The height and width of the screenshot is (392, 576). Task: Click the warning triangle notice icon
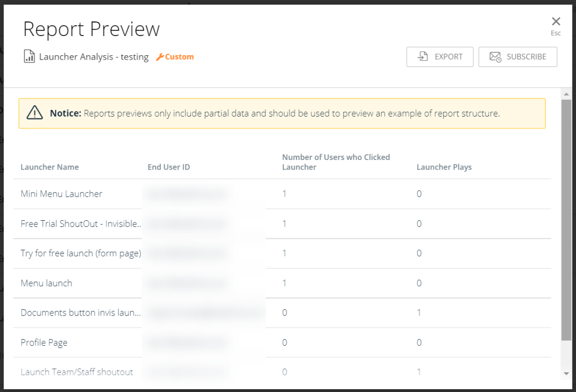(35, 113)
